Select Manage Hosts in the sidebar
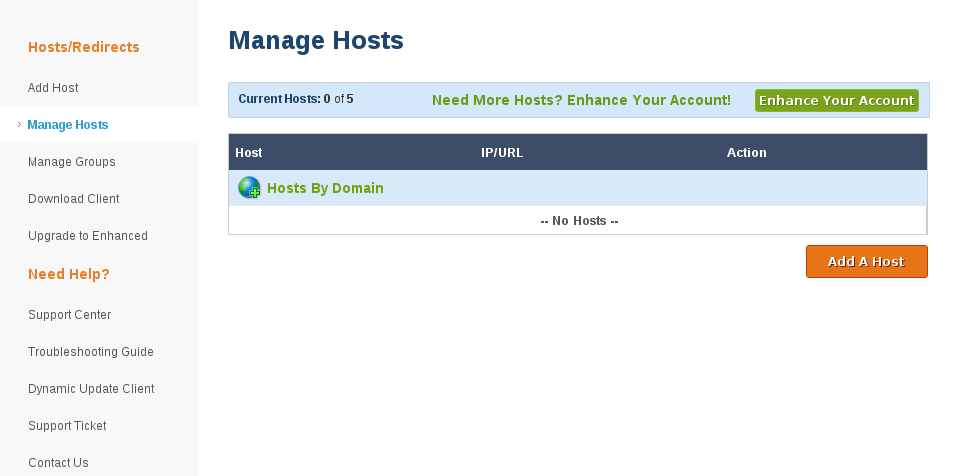The width and height of the screenshot is (958, 476). 68,125
